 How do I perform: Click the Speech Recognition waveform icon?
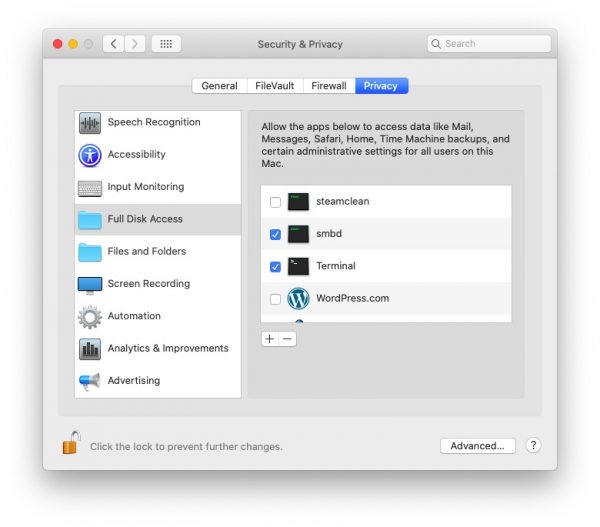(90, 123)
